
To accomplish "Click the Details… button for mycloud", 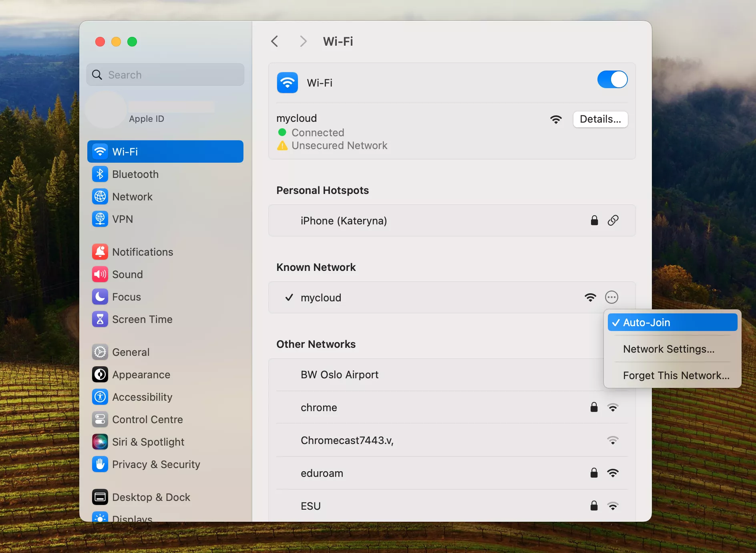I will [600, 119].
